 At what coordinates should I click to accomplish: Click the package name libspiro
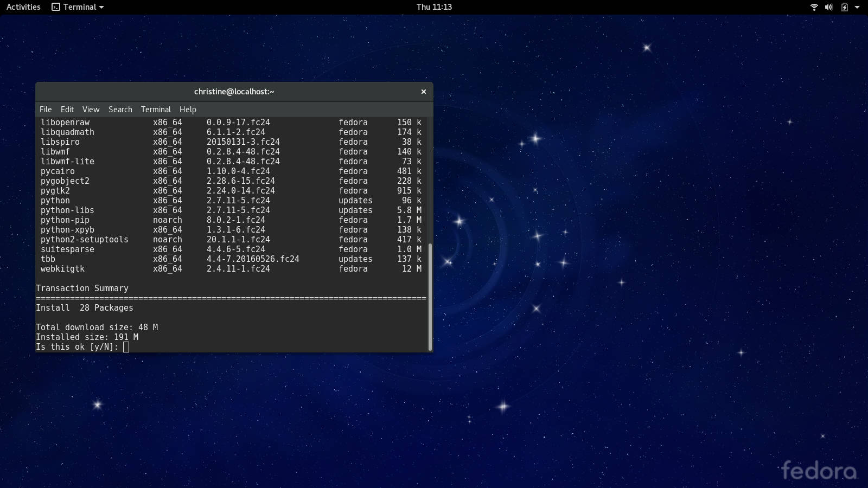60,142
